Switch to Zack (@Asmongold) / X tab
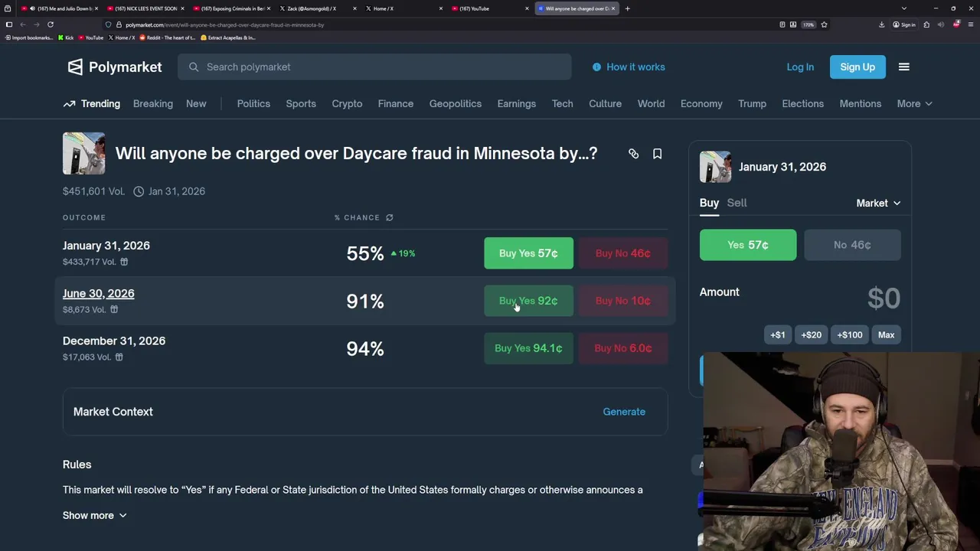 [317, 8]
